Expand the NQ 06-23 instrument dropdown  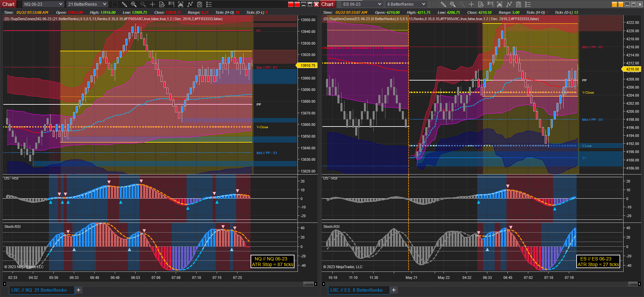click(43, 4)
